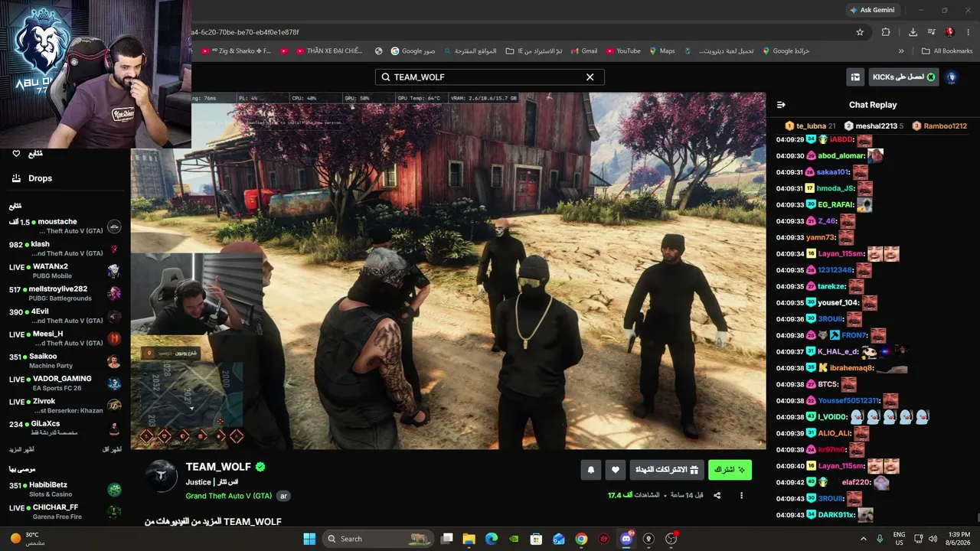Open the Grand Theft Auto V category link

tap(229, 496)
